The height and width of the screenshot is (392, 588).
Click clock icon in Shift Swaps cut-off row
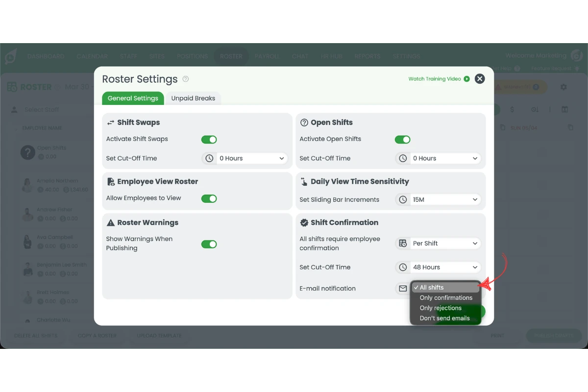[209, 158]
